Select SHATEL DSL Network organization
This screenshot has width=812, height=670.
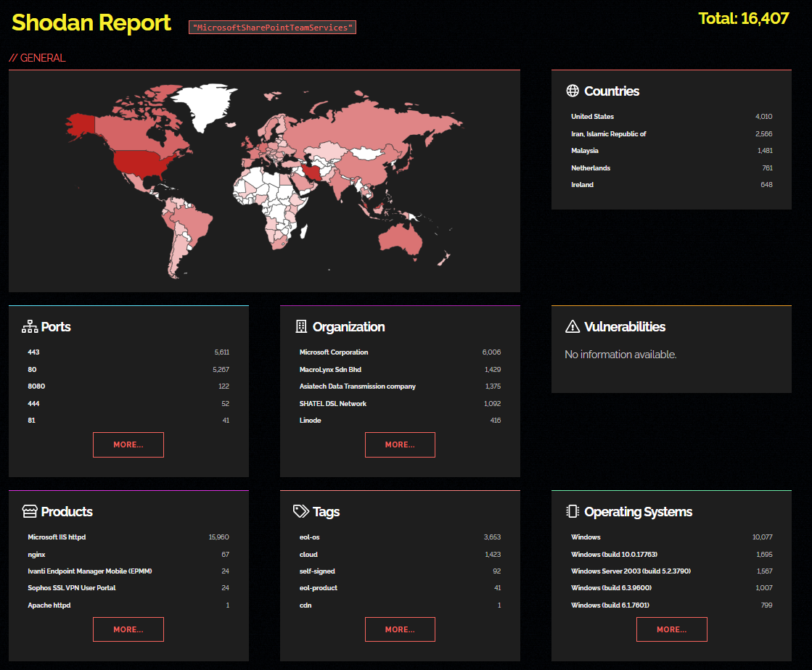point(400,404)
